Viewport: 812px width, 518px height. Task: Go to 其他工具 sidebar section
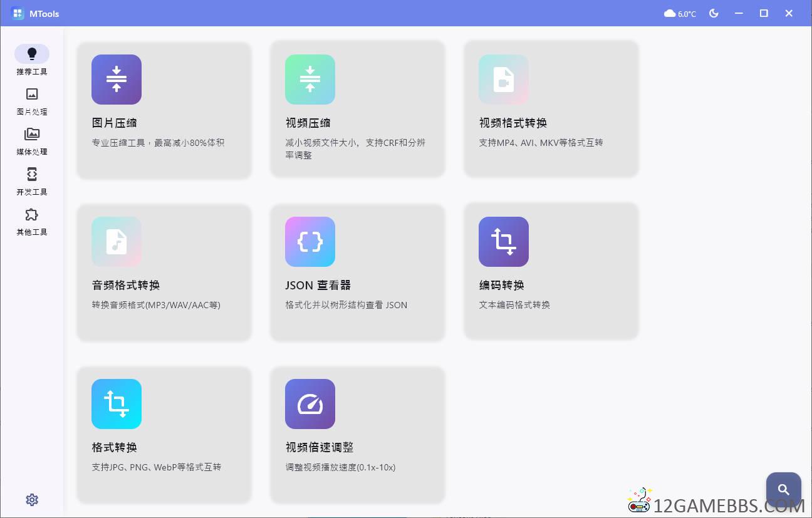coord(32,221)
